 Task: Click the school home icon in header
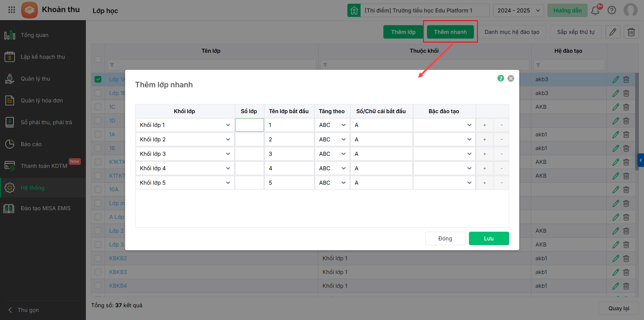click(x=354, y=10)
